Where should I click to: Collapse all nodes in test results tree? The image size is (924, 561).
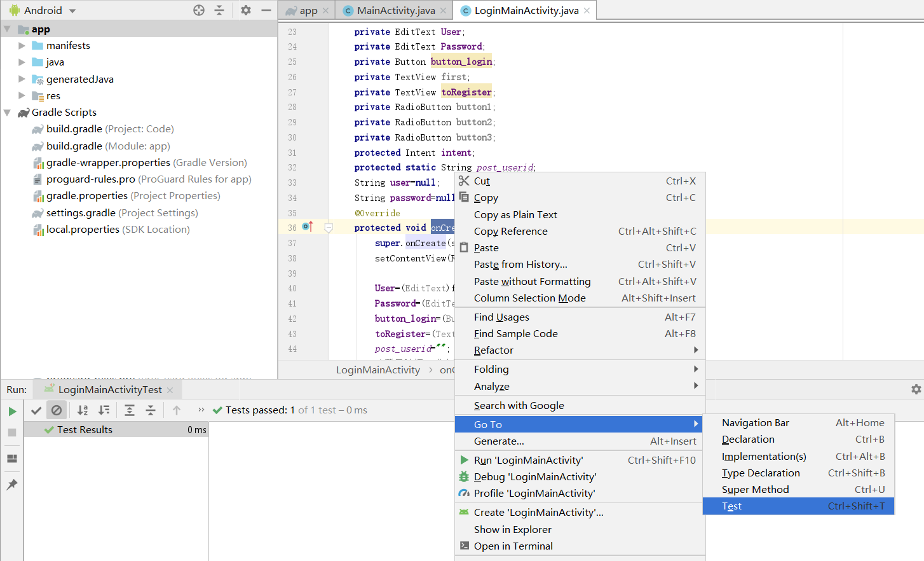point(150,410)
